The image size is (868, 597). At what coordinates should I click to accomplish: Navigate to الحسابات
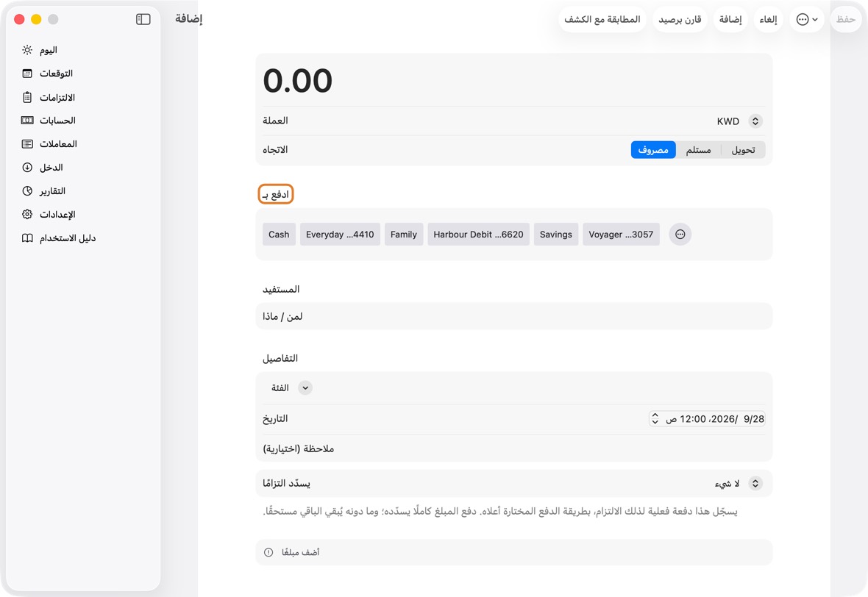[x=57, y=121]
